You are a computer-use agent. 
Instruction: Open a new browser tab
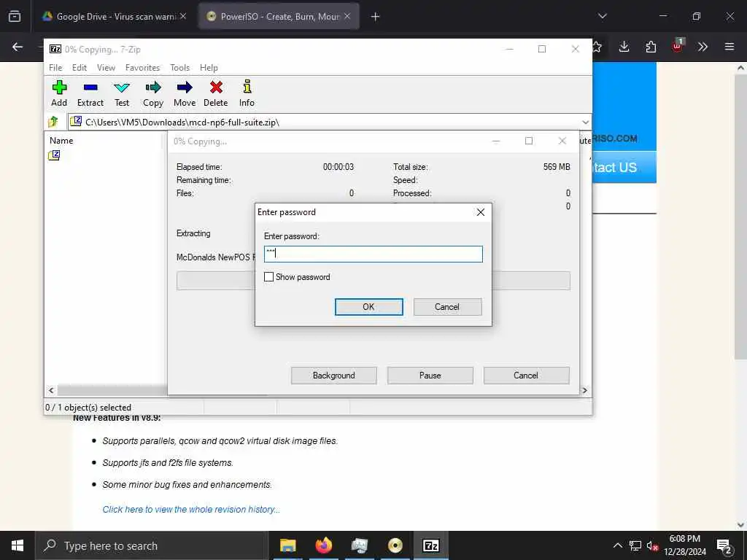[376, 17]
